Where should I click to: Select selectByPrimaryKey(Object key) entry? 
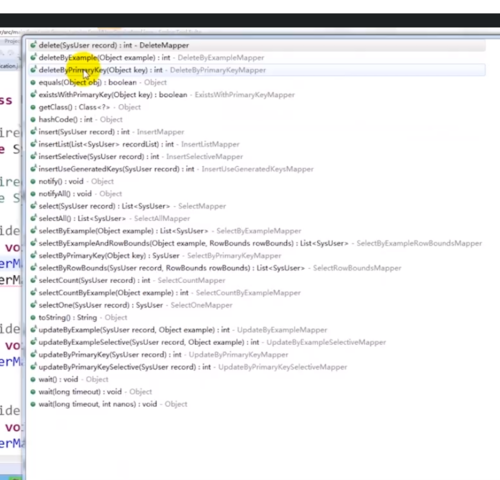[x=257, y=256]
